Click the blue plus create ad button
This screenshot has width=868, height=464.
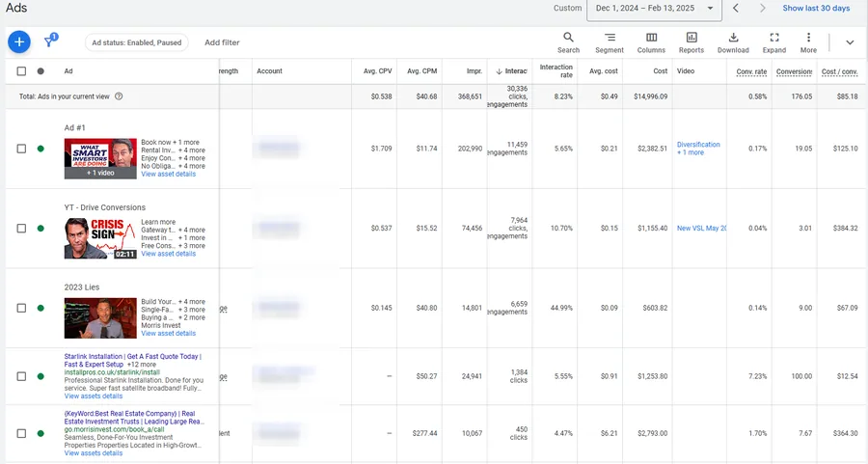(x=19, y=42)
